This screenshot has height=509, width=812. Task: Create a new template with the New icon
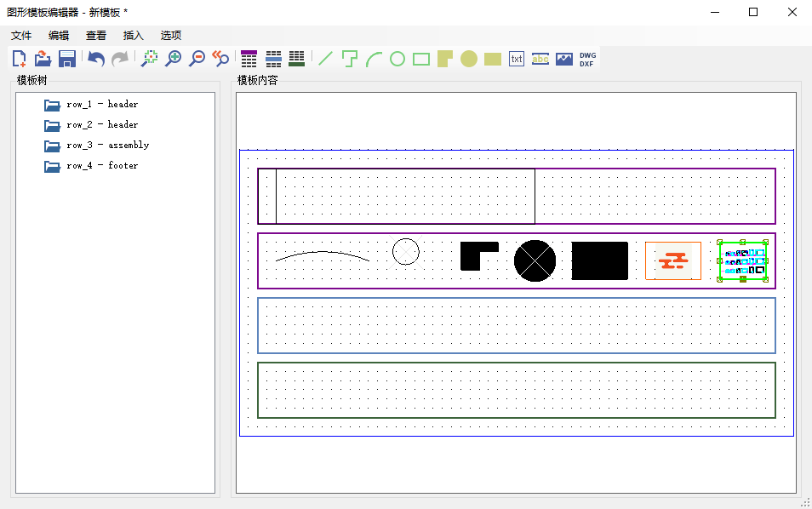pos(20,59)
